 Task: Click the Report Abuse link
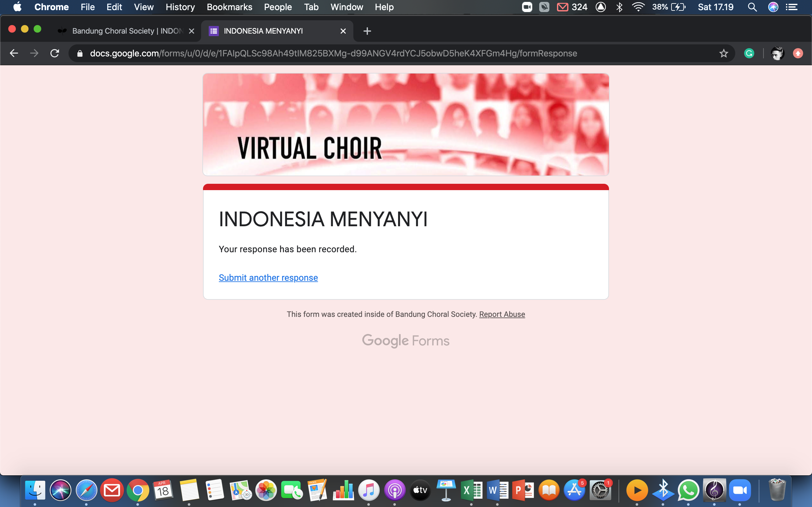501,314
